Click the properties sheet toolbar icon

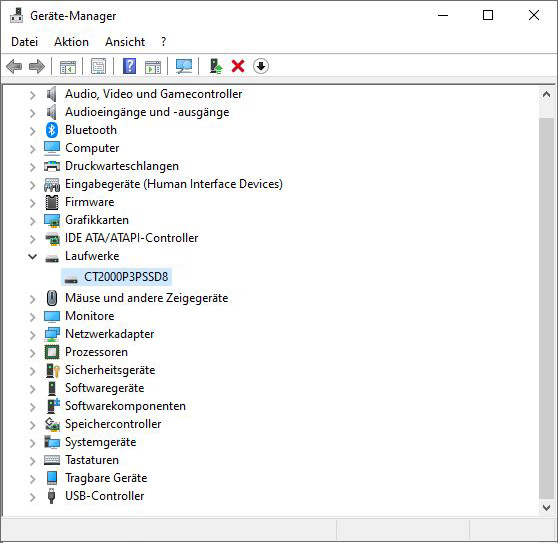coord(98,66)
